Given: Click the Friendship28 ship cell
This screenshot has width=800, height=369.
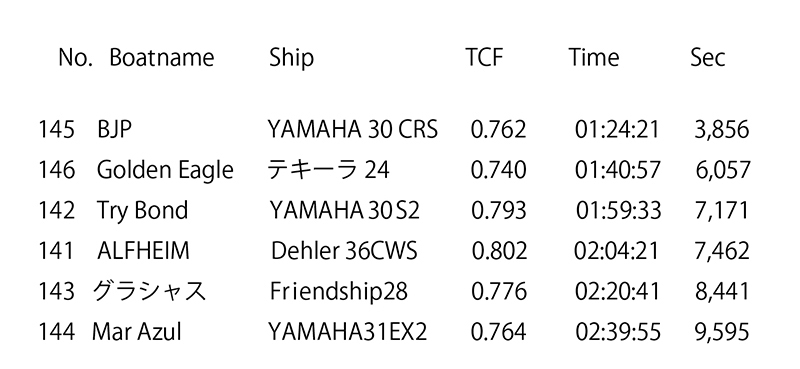Looking at the screenshot, I should click(339, 292).
